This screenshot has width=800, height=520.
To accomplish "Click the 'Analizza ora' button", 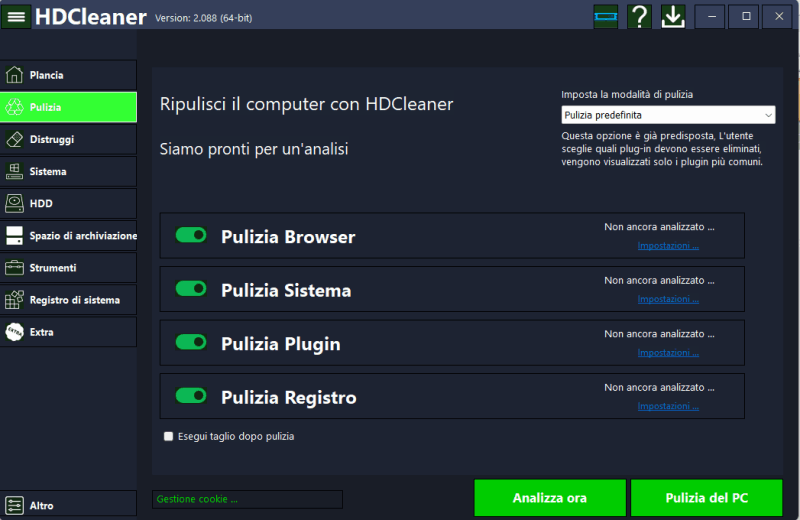I will [549, 498].
